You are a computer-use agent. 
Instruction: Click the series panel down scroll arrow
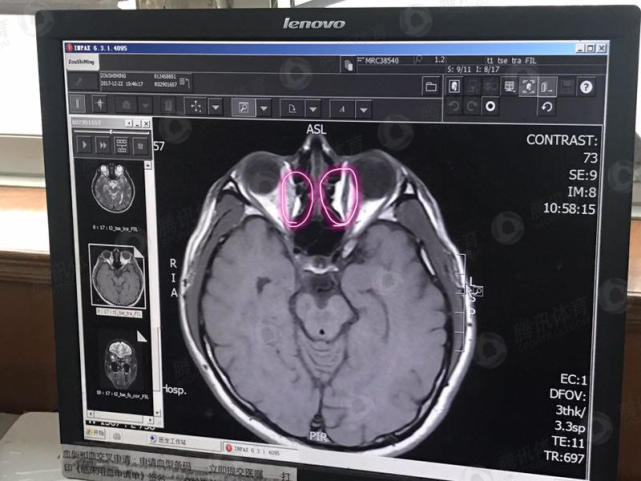[x=156, y=413]
